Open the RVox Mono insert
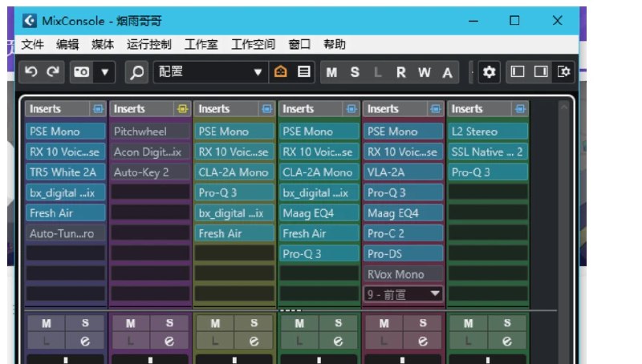642x364 pixels. (x=404, y=274)
